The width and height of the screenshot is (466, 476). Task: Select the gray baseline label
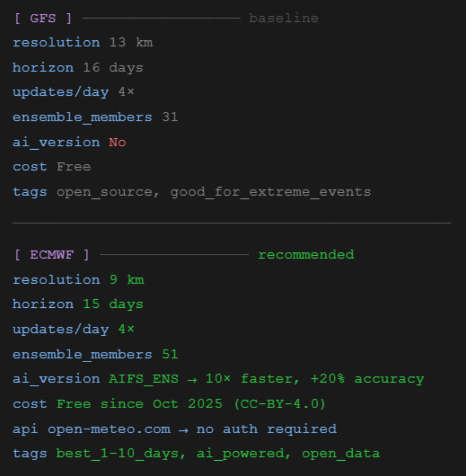tap(283, 19)
